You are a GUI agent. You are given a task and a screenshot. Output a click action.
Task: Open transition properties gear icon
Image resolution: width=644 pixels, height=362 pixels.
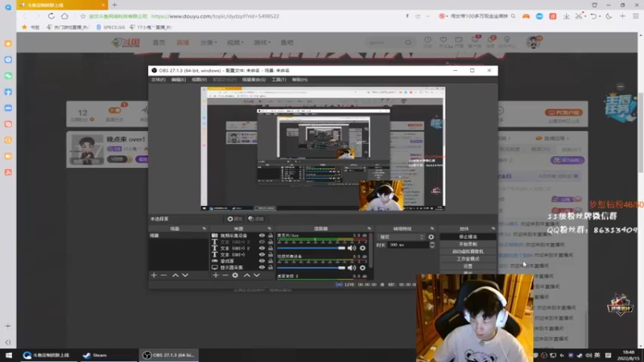[x=431, y=237]
